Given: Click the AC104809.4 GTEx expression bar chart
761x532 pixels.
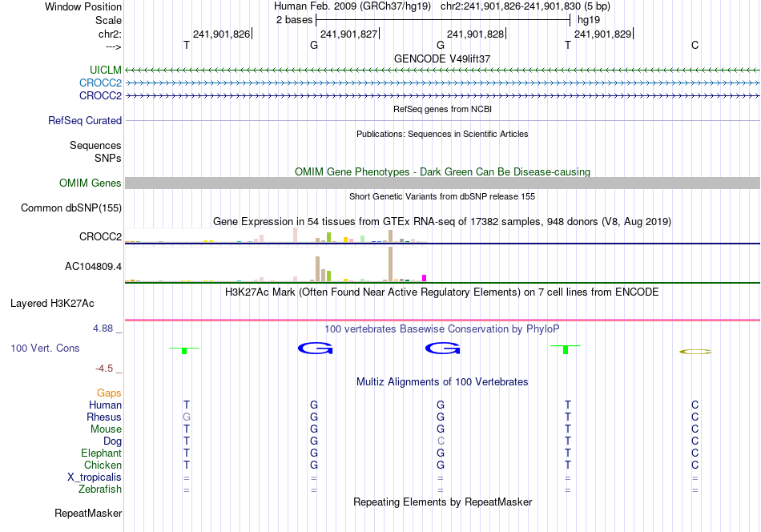Looking at the screenshot, I should (x=276, y=264).
